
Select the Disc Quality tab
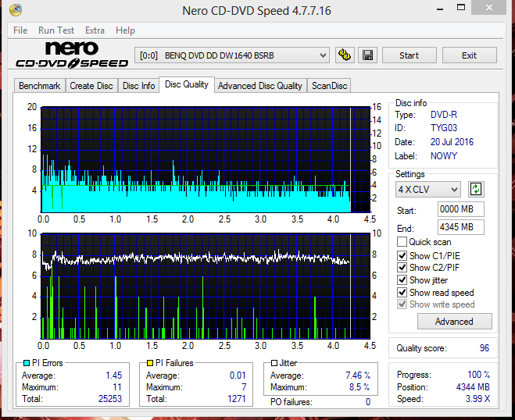[187, 84]
